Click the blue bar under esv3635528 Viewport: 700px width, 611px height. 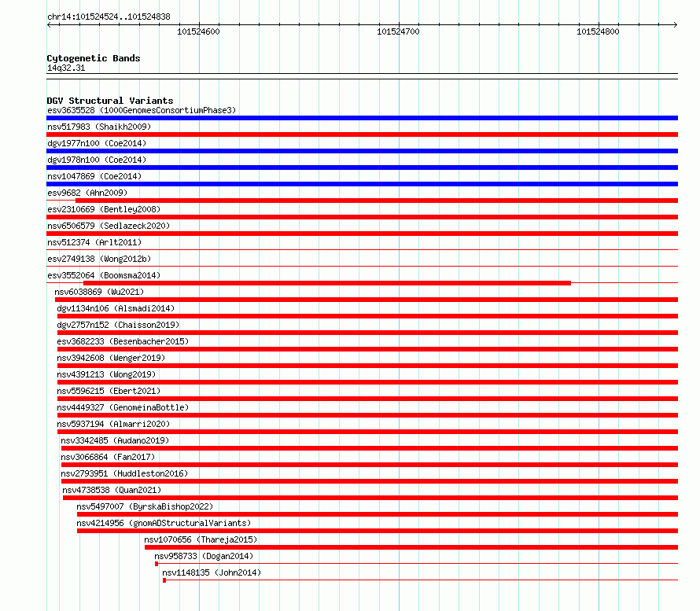pyautogui.click(x=362, y=118)
